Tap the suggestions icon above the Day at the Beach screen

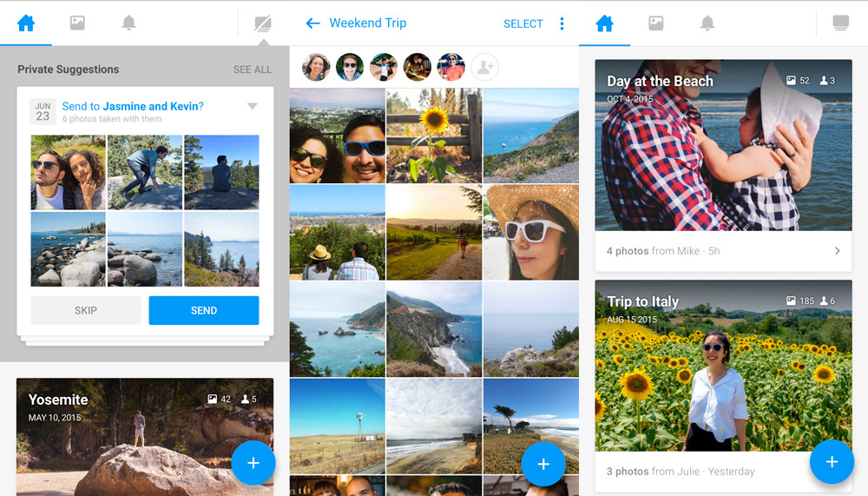coord(840,23)
